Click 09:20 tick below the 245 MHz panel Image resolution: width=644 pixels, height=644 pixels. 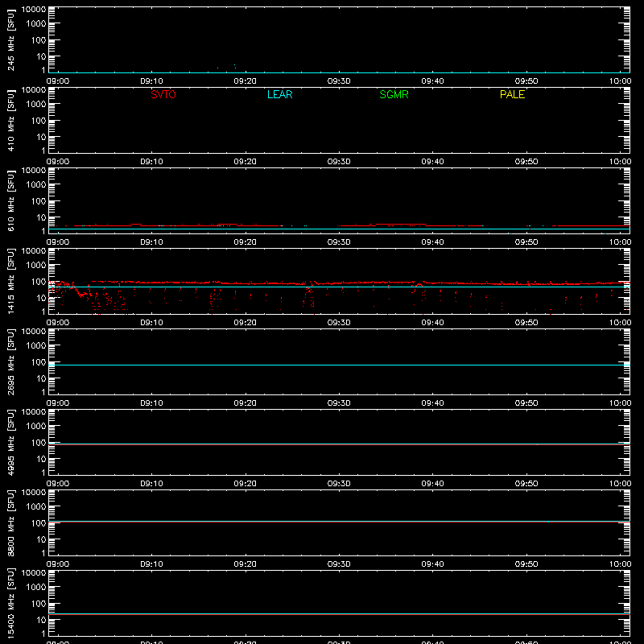tap(246, 81)
